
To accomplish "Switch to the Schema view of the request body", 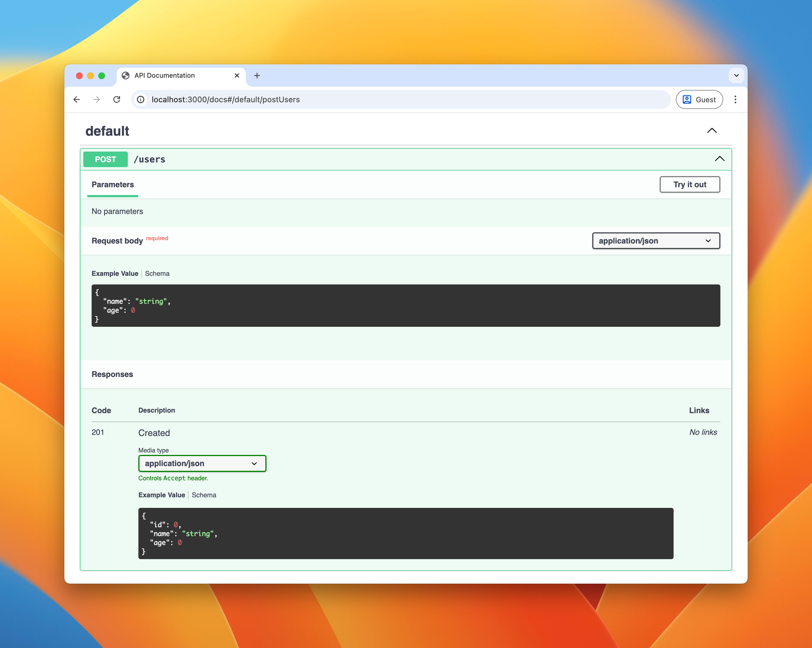I will pos(157,274).
